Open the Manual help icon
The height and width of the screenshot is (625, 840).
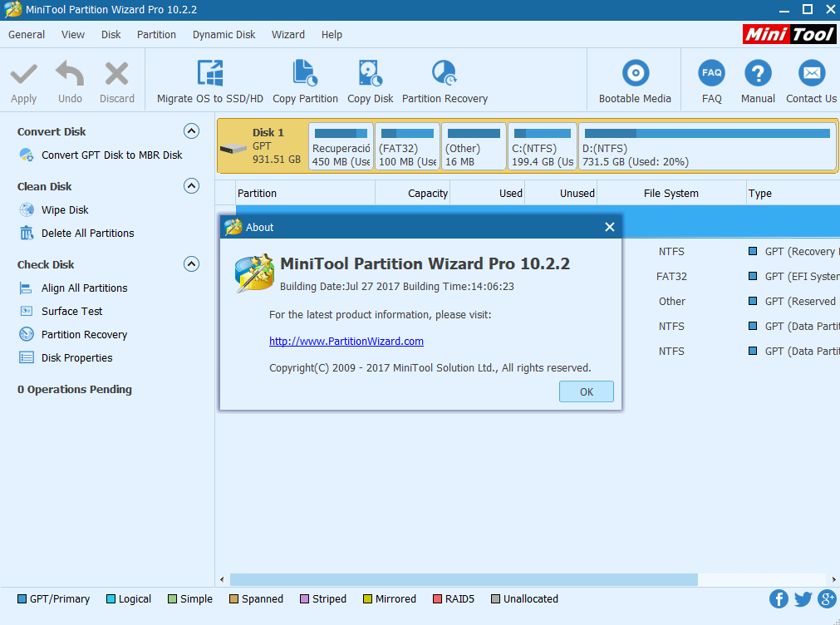click(x=758, y=73)
